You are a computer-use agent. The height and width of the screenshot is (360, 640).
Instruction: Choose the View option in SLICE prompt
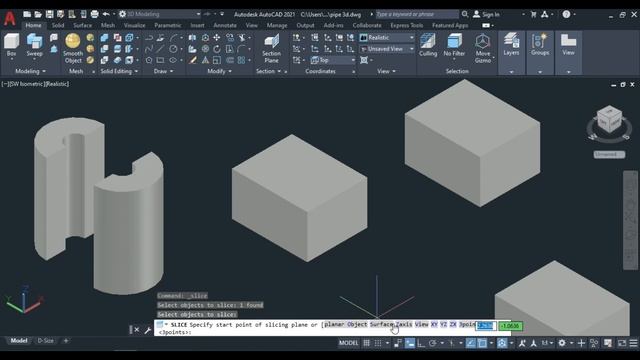422,324
